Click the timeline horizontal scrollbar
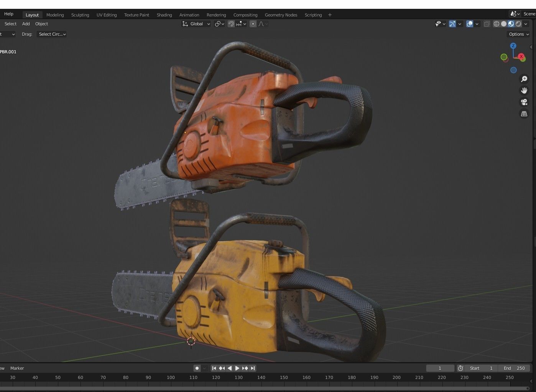Viewport: 536px width, 392px height. pyautogui.click(x=265, y=388)
